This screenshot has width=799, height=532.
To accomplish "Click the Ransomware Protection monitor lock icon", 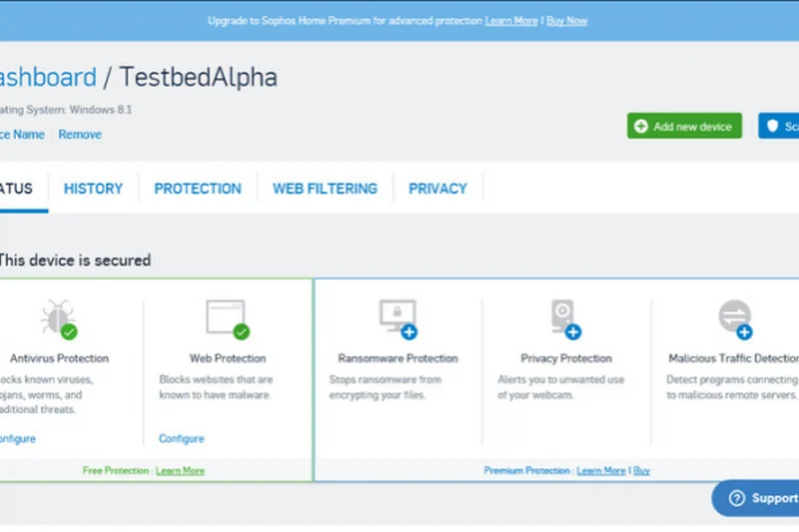I will point(397,317).
